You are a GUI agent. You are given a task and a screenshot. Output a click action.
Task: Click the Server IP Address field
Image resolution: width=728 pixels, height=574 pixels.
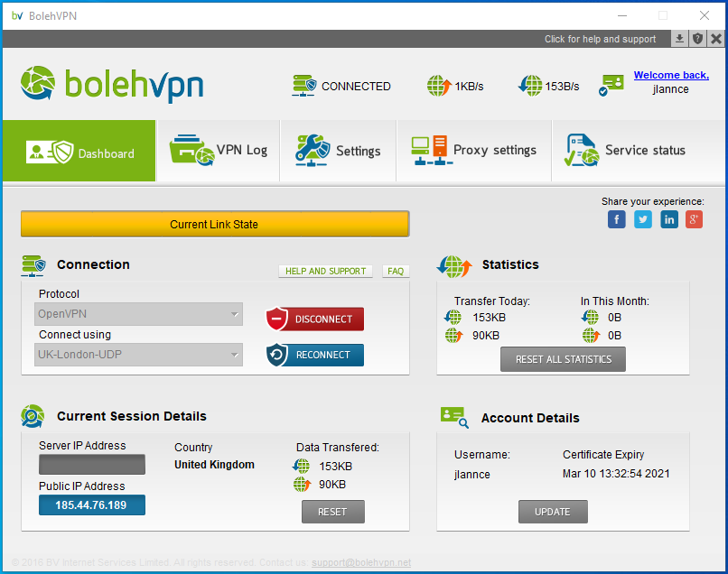[92, 465]
